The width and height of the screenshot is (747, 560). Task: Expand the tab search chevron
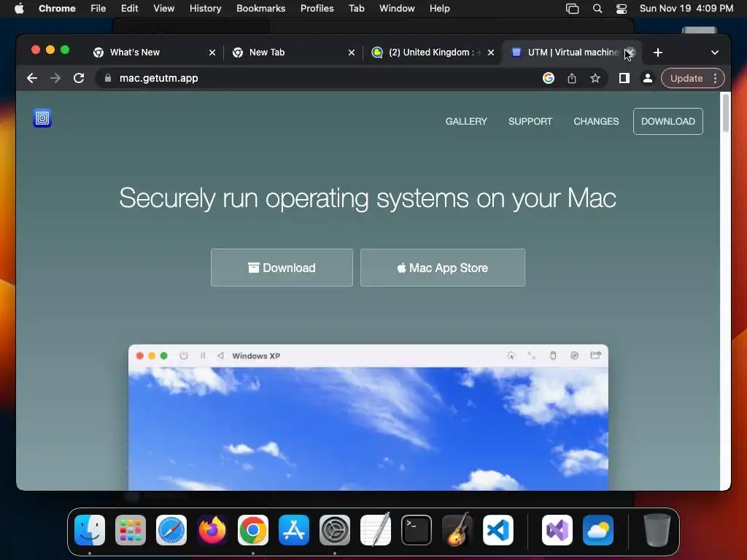[715, 52]
